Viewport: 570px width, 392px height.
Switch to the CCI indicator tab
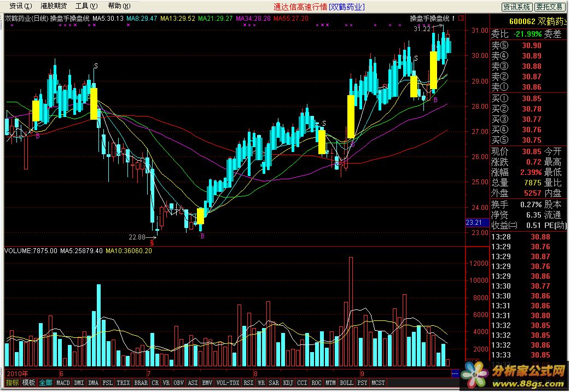(302, 383)
